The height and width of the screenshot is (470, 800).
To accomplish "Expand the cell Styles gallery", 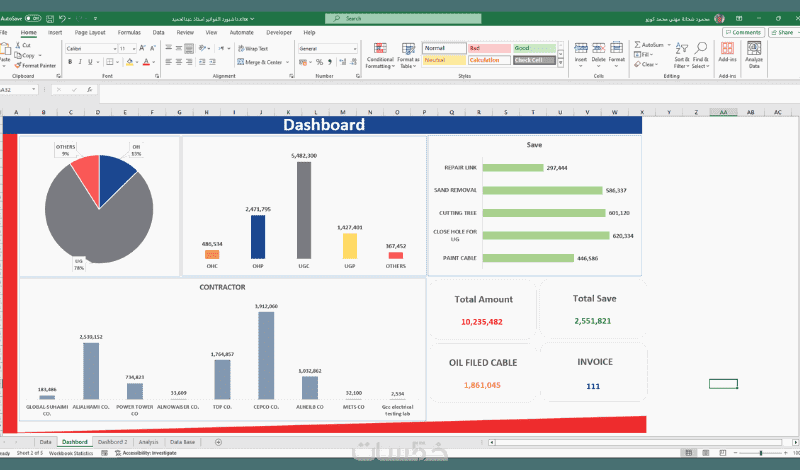I will coord(560,63).
